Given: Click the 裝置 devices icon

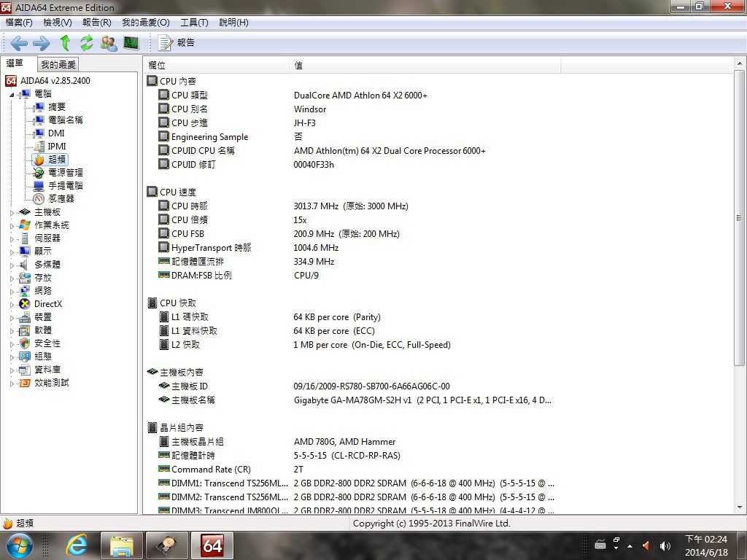Looking at the screenshot, I should point(25,317).
